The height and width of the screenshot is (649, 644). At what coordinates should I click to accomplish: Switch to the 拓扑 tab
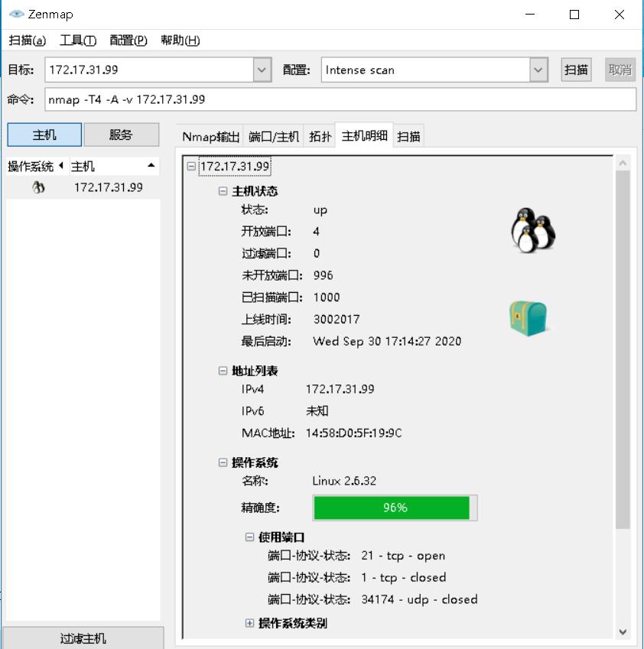[320, 135]
